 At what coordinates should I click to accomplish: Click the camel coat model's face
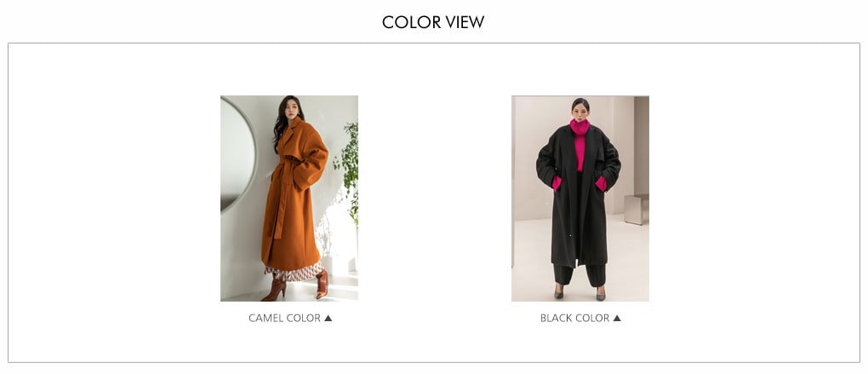click(292, 110)
